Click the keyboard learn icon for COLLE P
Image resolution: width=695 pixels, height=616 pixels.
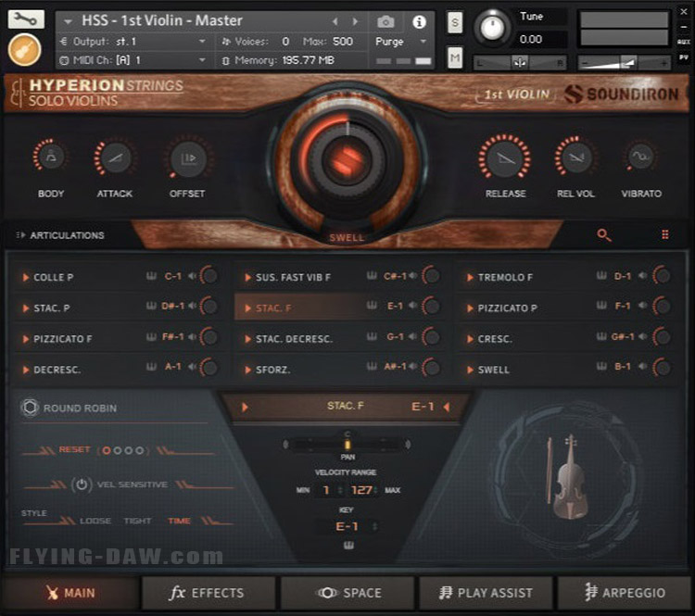pyautogui.click(x=152, y=277)
